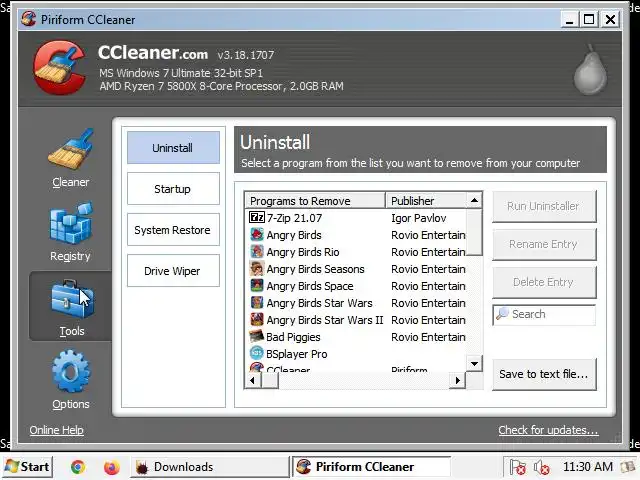Switch to the Uninstall tab
The width and height of the screenshot is (640, 480).
point(173,148)
